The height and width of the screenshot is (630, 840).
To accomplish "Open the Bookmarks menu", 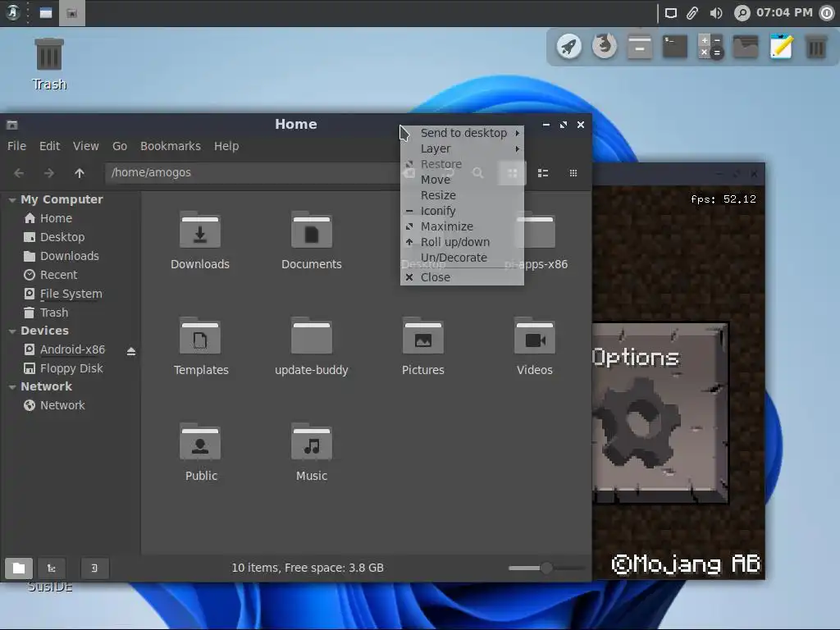I will (x=171, y=146).
